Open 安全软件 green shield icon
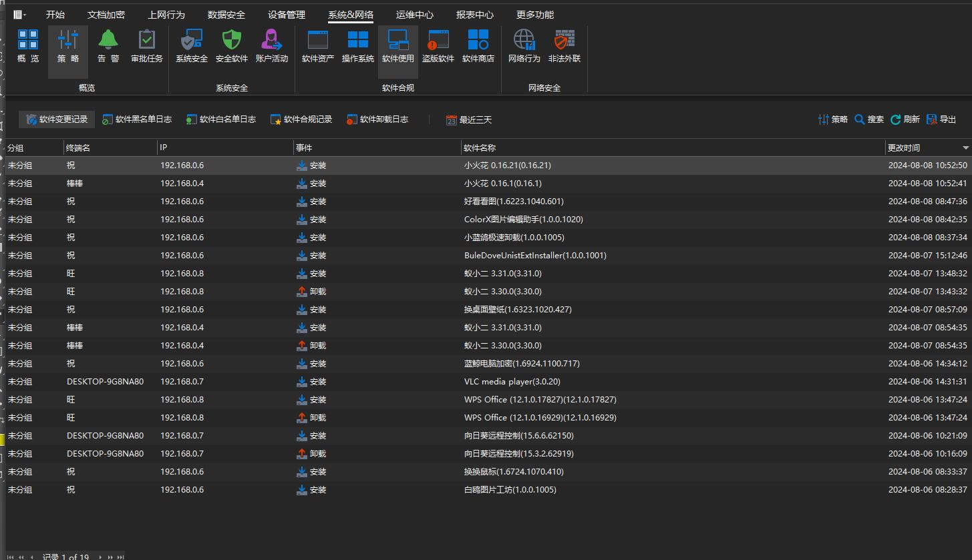 pos(232,46)
